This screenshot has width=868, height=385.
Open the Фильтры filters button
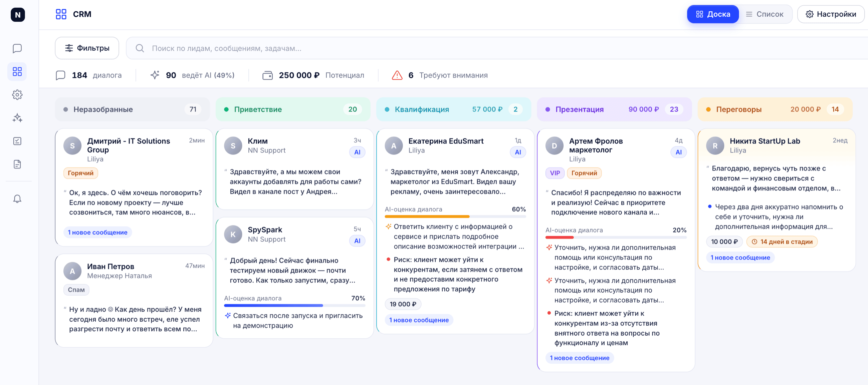87,48
